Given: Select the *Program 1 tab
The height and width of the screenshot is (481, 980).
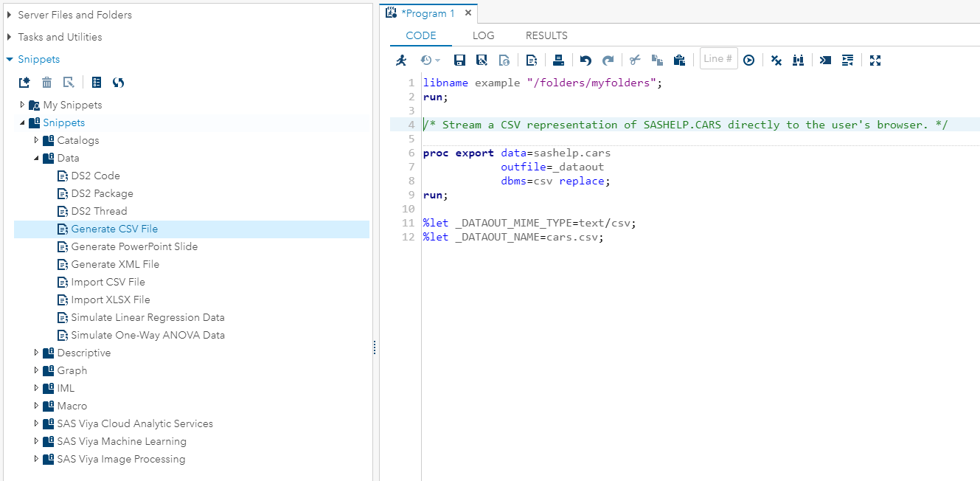Looking at the screenshot, I should pos(428,13).
